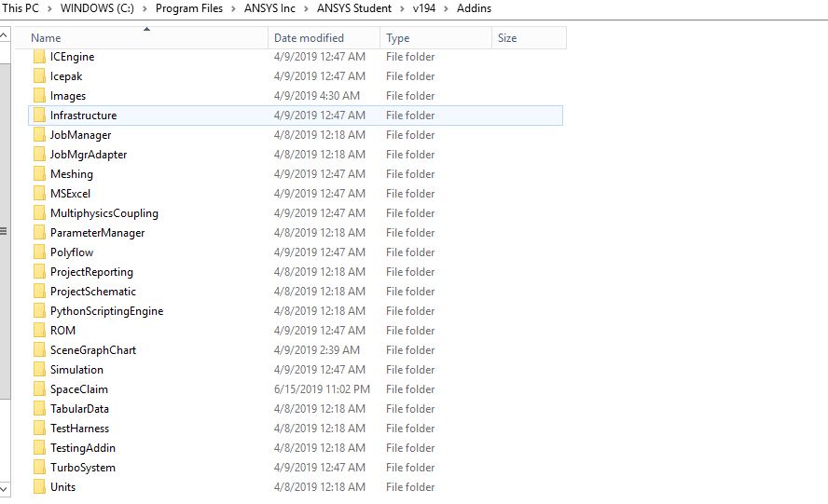Click the SceneGraphChart folder icon
This screenshot has width=828, height=504.
click(39, 349)
